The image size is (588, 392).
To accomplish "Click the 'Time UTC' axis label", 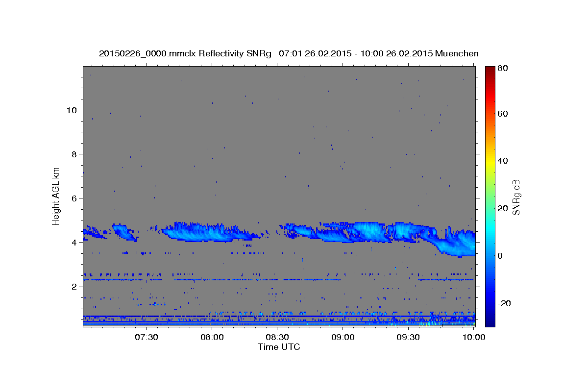I will point(279,347).
